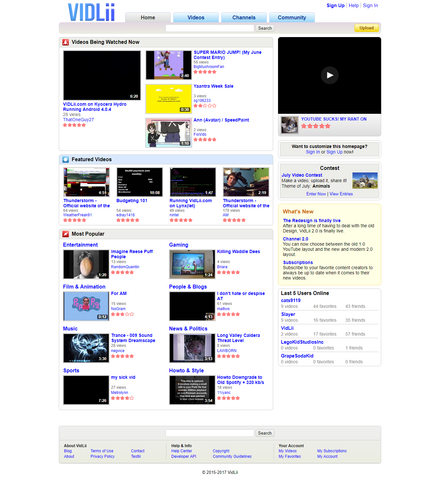Click the SUPER MARIO JUMP video title
440x480 pixels.
pyautogui.click(x=227, y=55)
